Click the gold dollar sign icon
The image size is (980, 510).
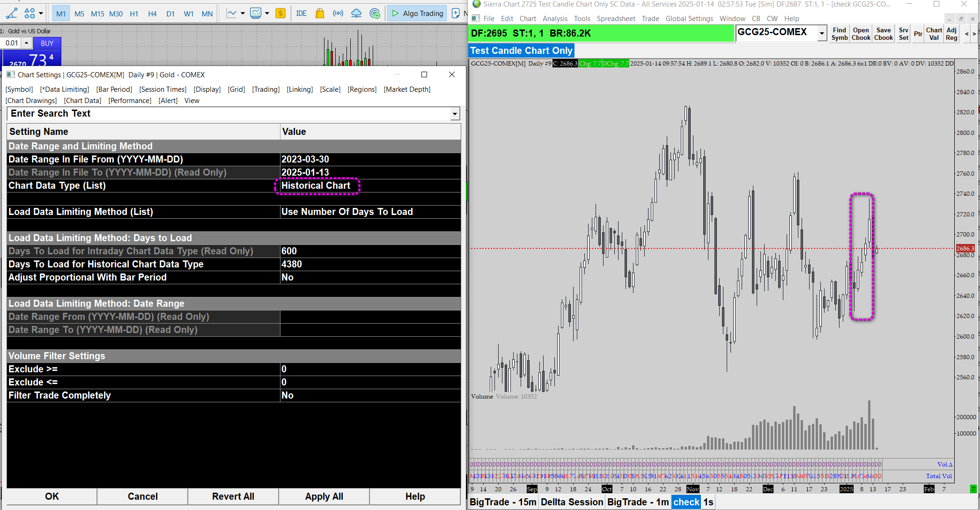point(280,13)
